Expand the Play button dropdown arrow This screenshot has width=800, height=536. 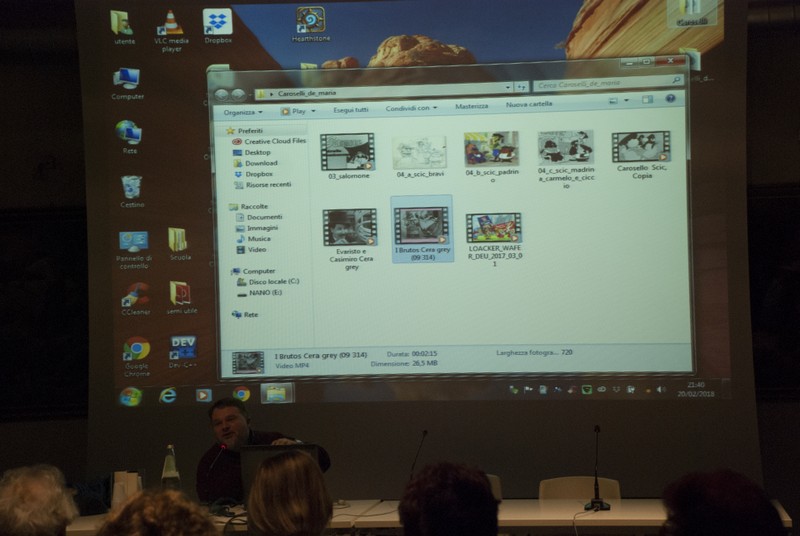[313, 111]
